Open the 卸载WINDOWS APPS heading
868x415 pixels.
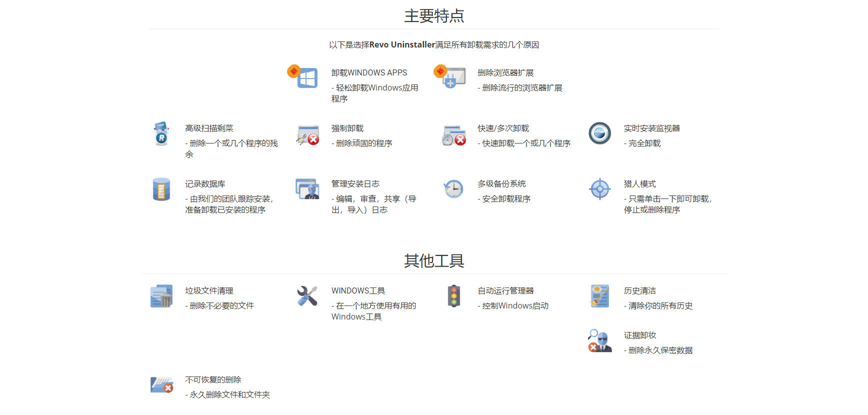coord(369,73)
